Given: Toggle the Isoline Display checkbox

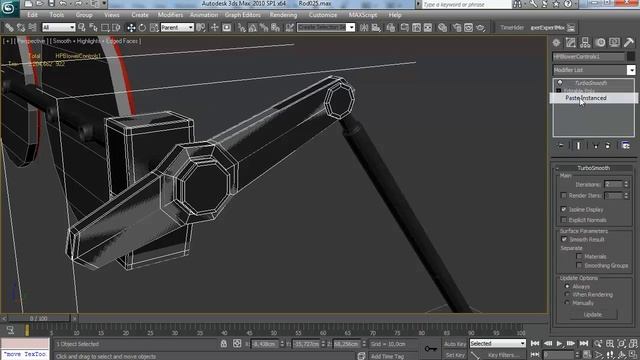Looking at the screenshot, I should tap(564, 209).
